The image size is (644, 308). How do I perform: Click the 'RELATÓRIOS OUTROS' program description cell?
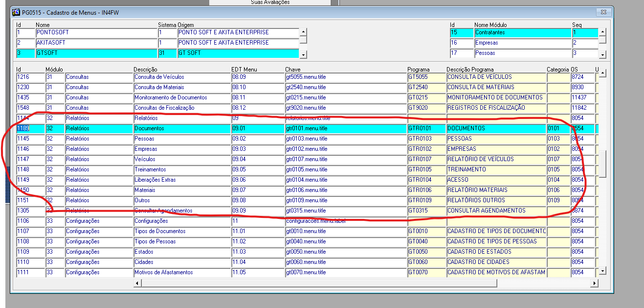pos(496,200)
